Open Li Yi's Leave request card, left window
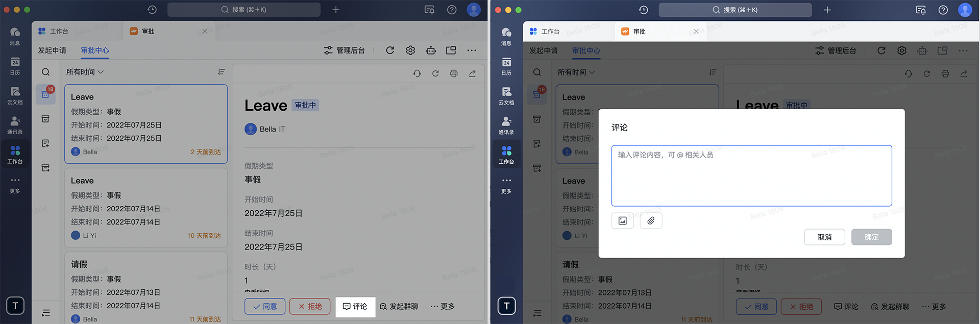This screenshot has width=980, height=324. coord(146,208)
